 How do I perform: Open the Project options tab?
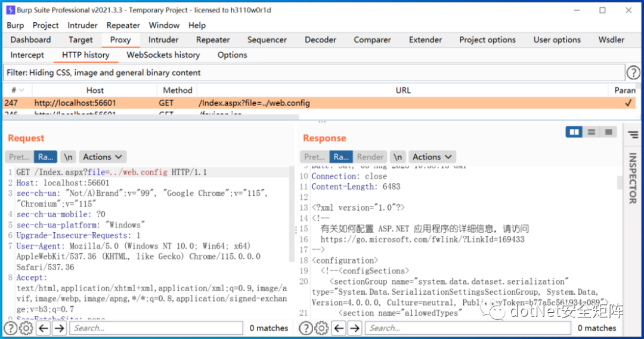pyautogui.click(x=487, y=40)
